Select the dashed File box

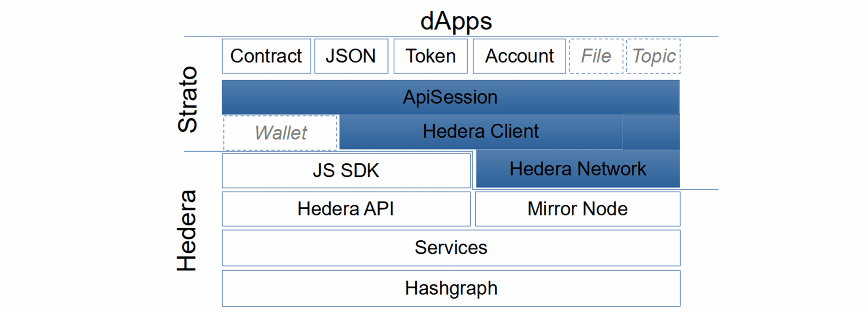[x=596, y=56]
